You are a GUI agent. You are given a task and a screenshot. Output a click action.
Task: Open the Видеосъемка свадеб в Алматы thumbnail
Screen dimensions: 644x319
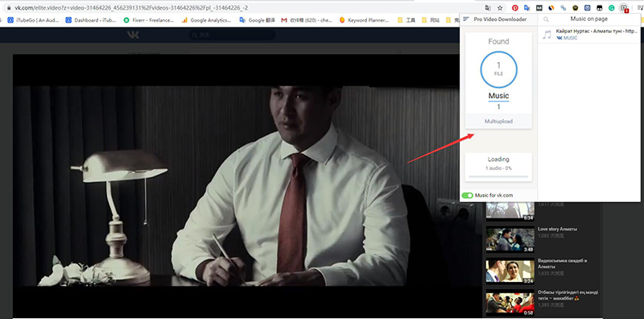(x=510, y=271)
